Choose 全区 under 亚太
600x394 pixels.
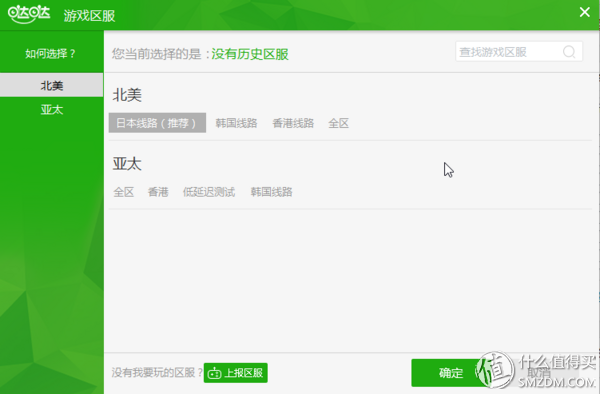coord(124,192)
